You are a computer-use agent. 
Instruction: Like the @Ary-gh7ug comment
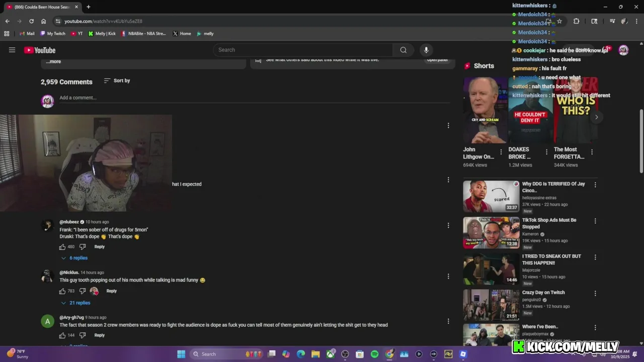coord(62,335)
